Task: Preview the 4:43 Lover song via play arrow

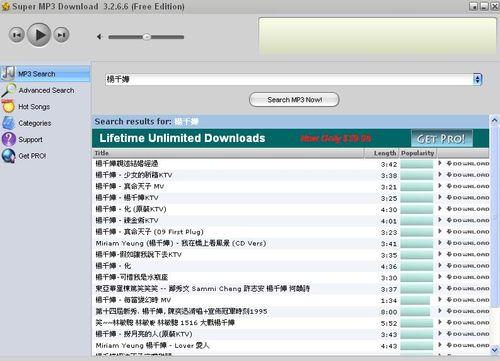Action: [440, 345]
